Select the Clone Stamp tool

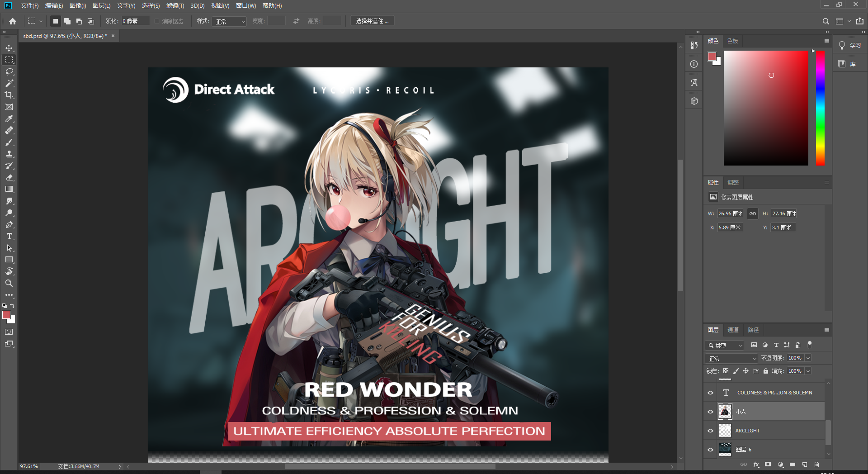click(x=9, y=154)
